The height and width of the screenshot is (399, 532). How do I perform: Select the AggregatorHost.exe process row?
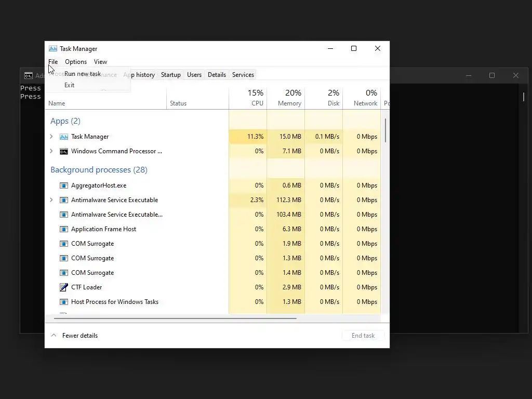coord(212,185)
